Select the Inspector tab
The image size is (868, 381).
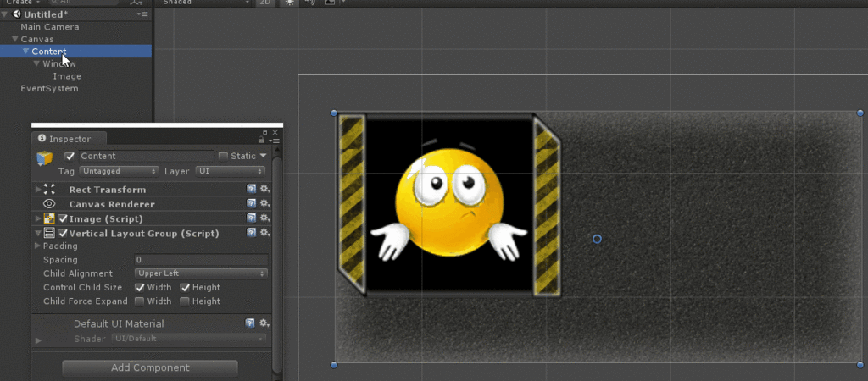point(70,139)
